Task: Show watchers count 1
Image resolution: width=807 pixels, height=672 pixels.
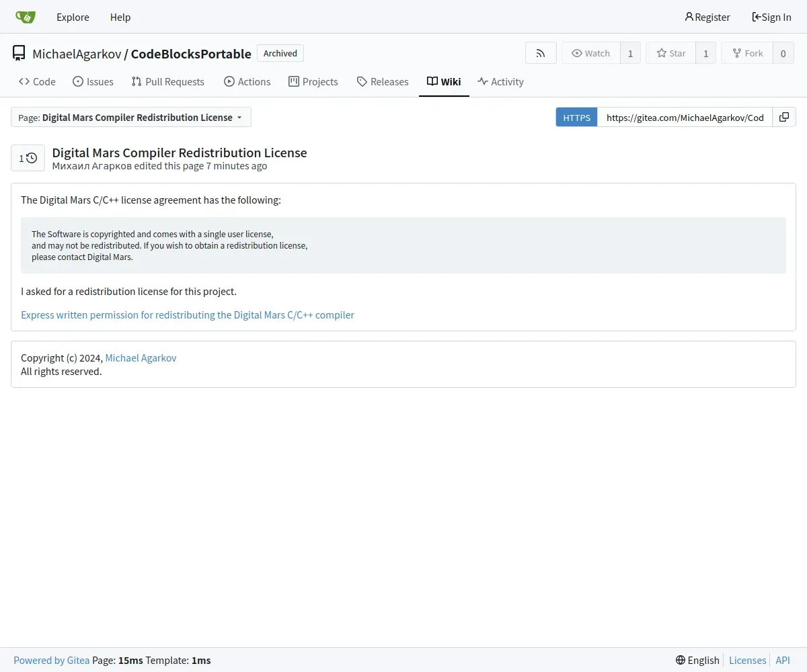Action: (630, 53)
